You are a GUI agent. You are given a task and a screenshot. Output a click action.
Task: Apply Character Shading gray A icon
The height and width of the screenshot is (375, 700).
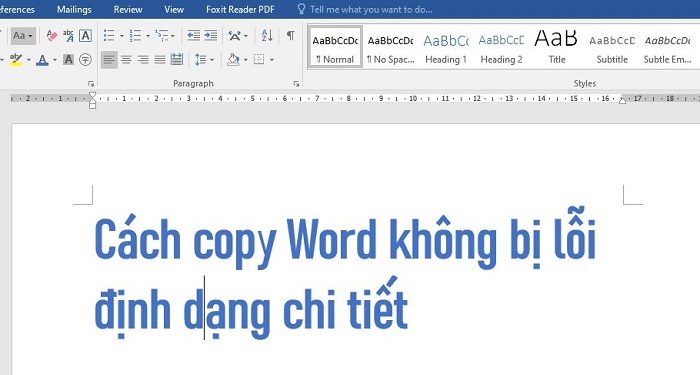(68, 59)
